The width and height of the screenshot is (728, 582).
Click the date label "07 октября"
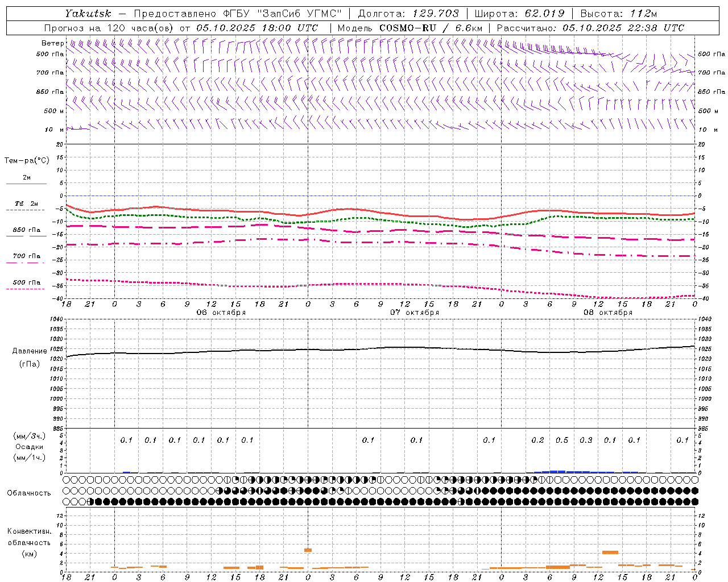click(x=415, y=313)
